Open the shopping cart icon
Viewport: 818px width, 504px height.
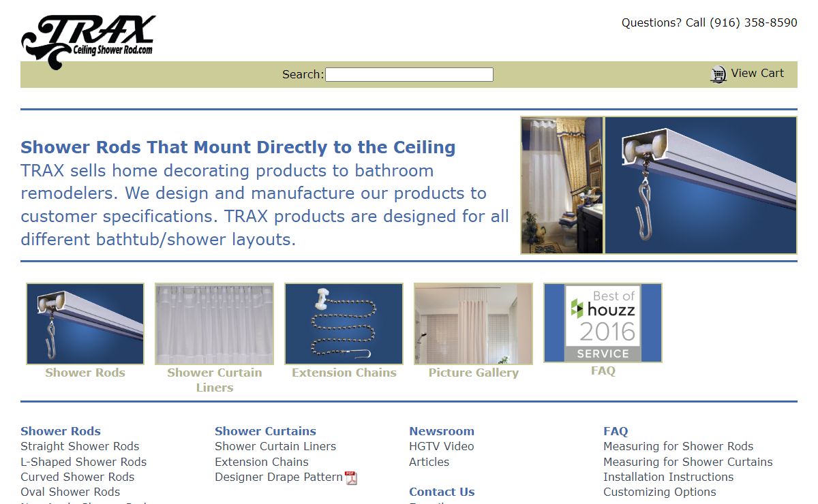coord(718,74)
